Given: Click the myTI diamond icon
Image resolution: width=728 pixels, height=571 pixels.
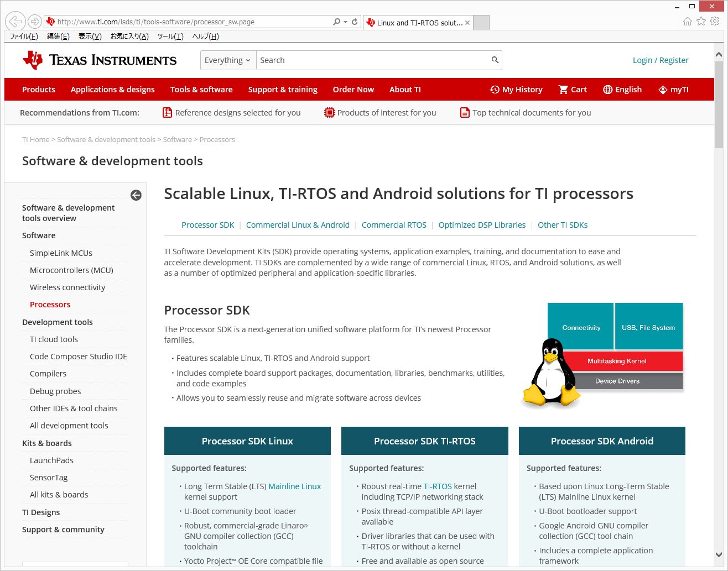Looking at the screenshot, I should pyautogui.click(x=663, y=90).
